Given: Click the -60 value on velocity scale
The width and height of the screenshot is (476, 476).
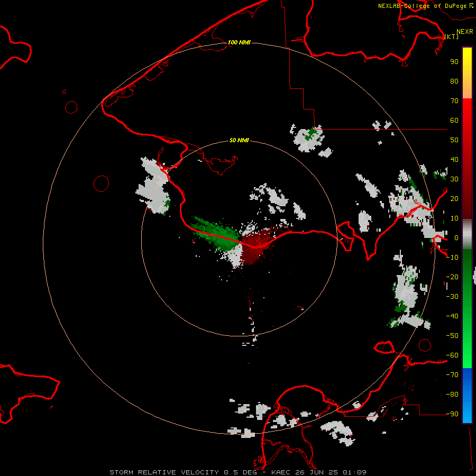Looking at the screenshot, I should pos(452,355).
